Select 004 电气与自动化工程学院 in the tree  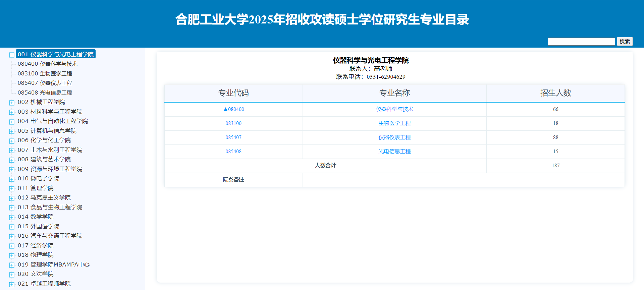53,121
